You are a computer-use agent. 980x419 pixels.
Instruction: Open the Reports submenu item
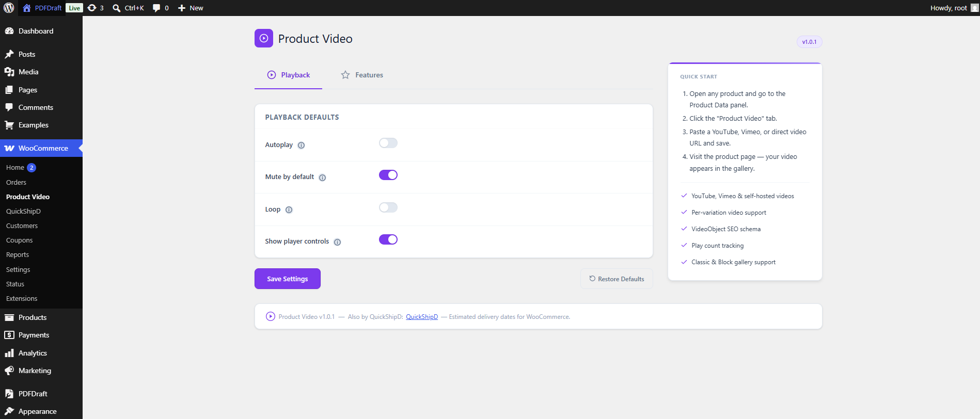tap(18, 254)
